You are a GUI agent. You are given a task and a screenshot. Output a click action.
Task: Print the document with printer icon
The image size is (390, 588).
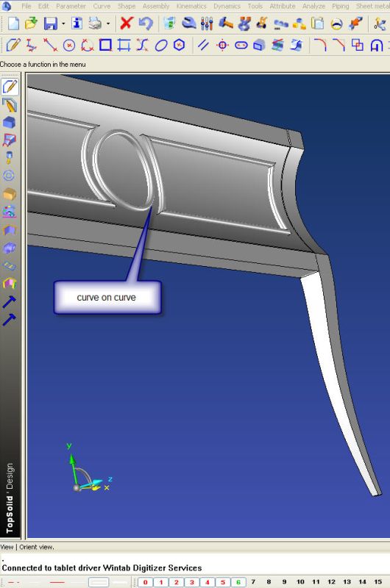(x=96, y=24)
